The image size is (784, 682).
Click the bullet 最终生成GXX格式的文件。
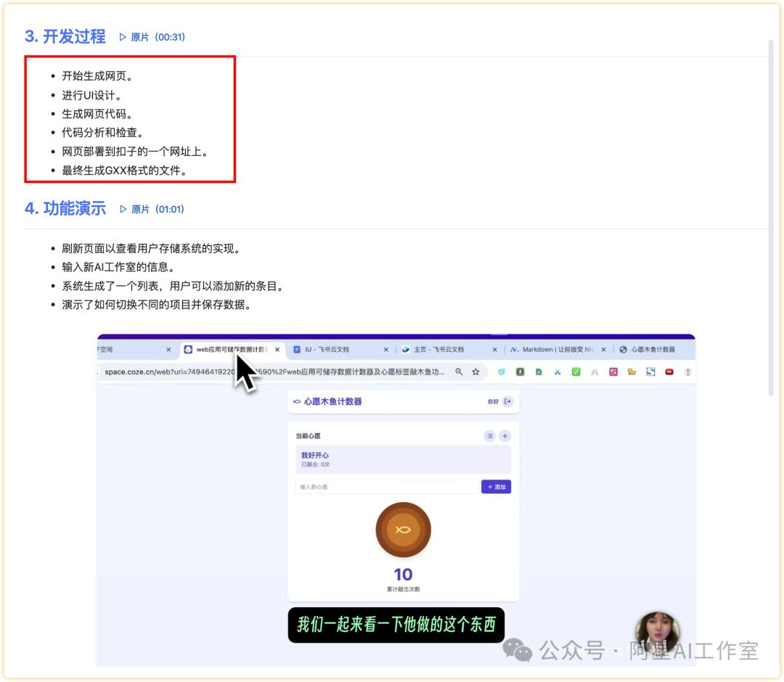125,170
